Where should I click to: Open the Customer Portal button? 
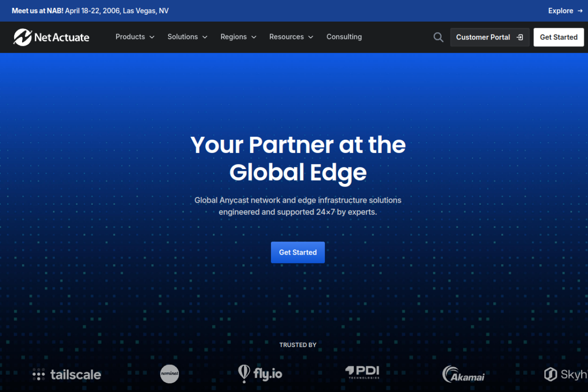[483, 37]
